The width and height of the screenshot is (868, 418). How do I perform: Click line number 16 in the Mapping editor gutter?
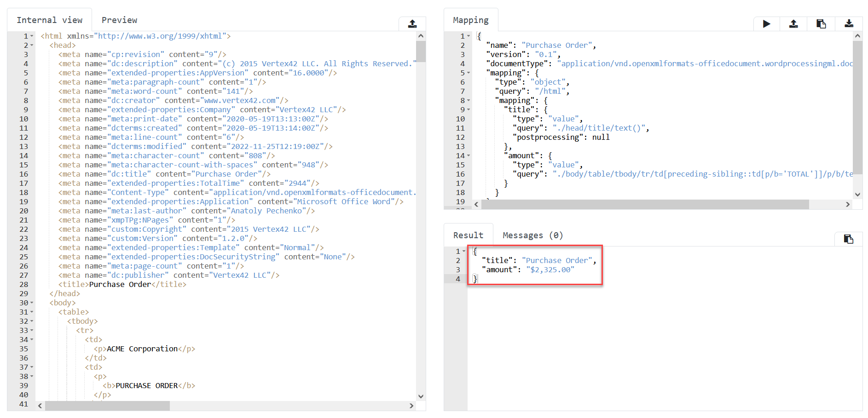[461, 174]
